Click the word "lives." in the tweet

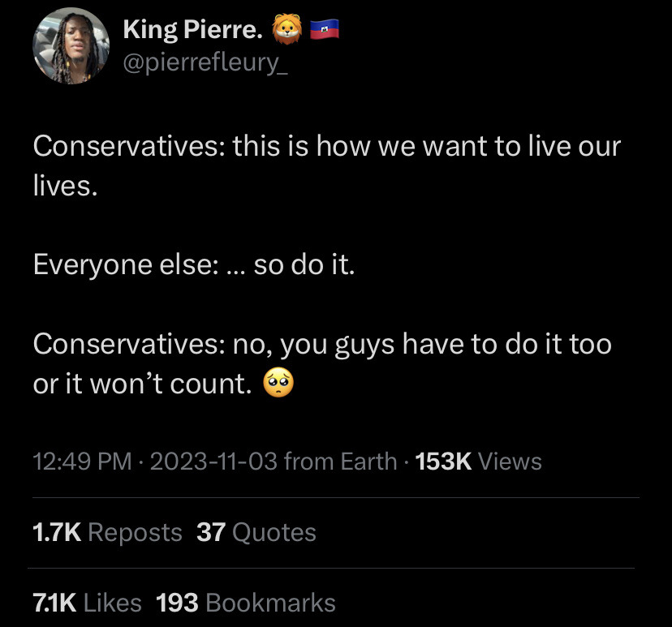[x=65, y=187]
